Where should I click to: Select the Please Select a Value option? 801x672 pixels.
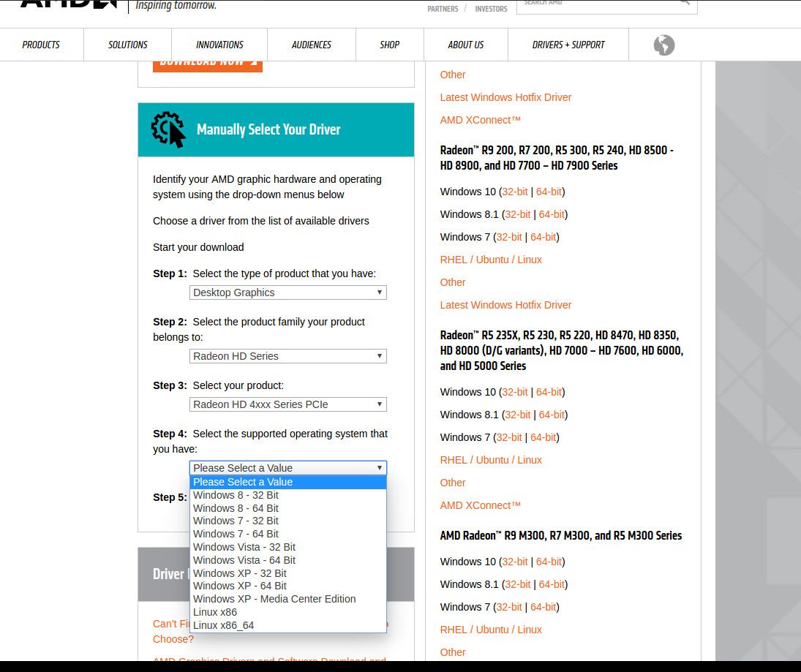click(x=287, y=482)
